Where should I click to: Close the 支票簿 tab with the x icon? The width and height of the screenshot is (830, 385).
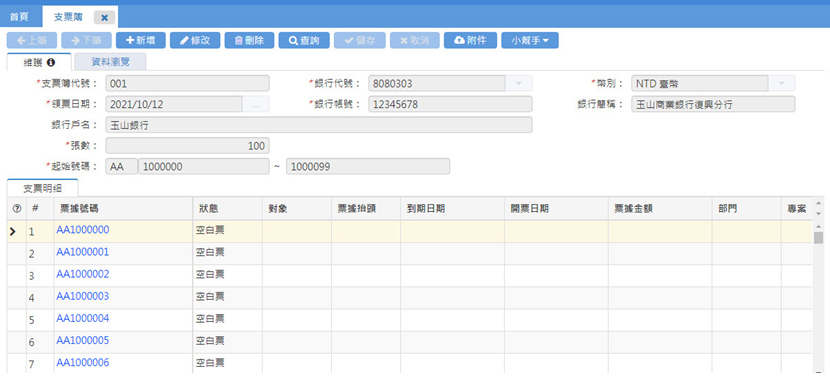point(105,17)
